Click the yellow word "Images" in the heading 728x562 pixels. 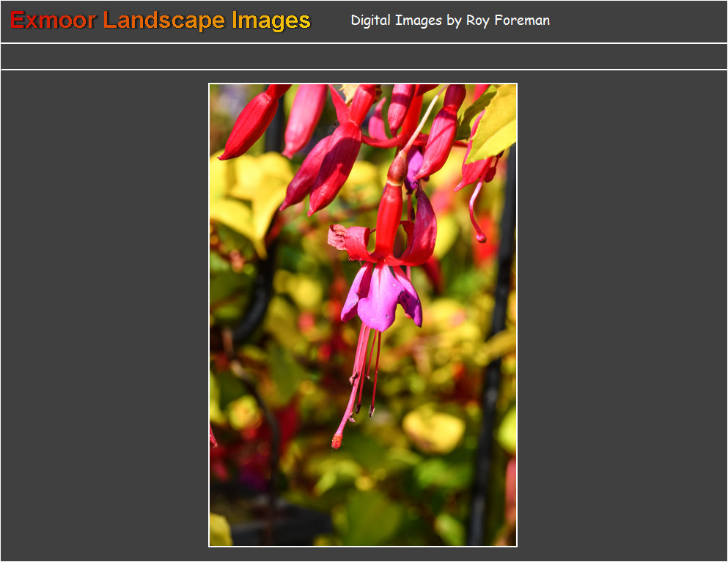pos(271,21)
